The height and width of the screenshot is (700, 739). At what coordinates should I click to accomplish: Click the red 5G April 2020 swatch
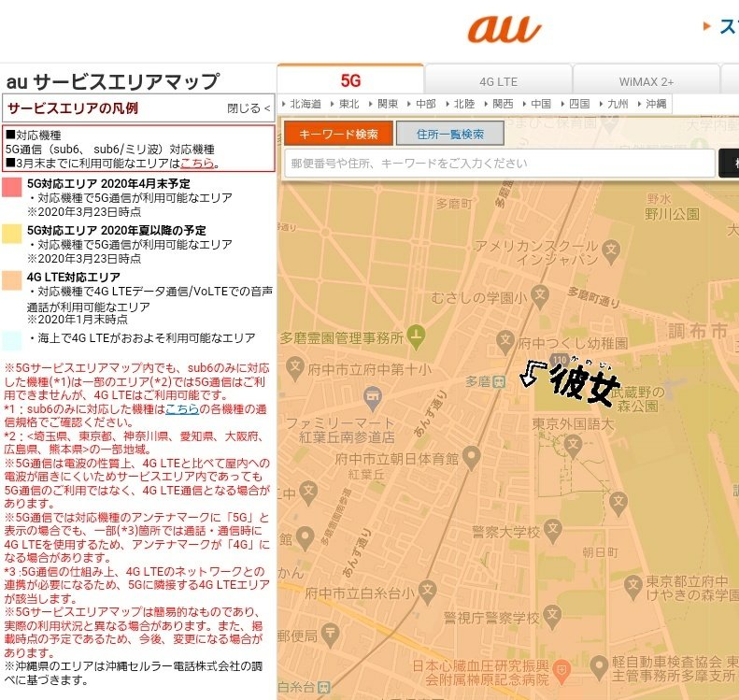click(x=12, y=187)
